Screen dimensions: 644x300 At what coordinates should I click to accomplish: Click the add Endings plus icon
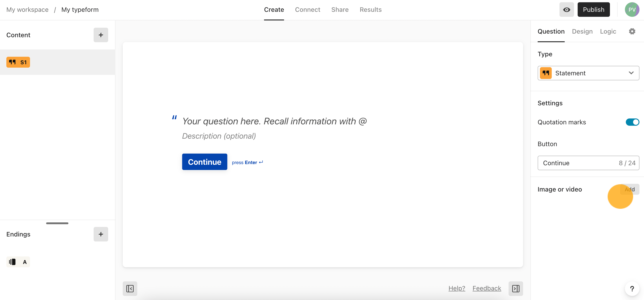point(101,234)
